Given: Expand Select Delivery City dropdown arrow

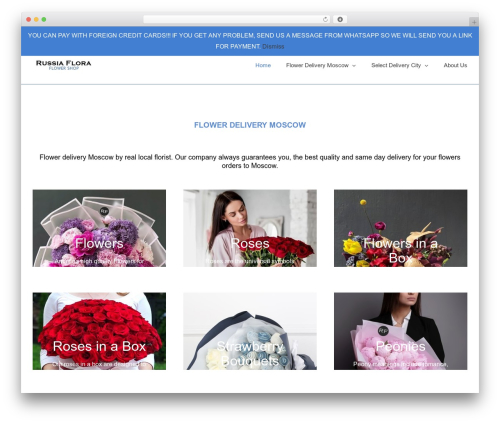Looking at the screenshot, I should pyautogui.click(x=426, y=66).
